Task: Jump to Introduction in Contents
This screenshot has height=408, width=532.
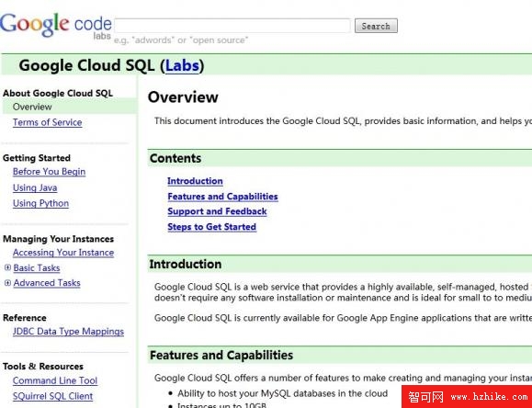Action: coord(195,181)
